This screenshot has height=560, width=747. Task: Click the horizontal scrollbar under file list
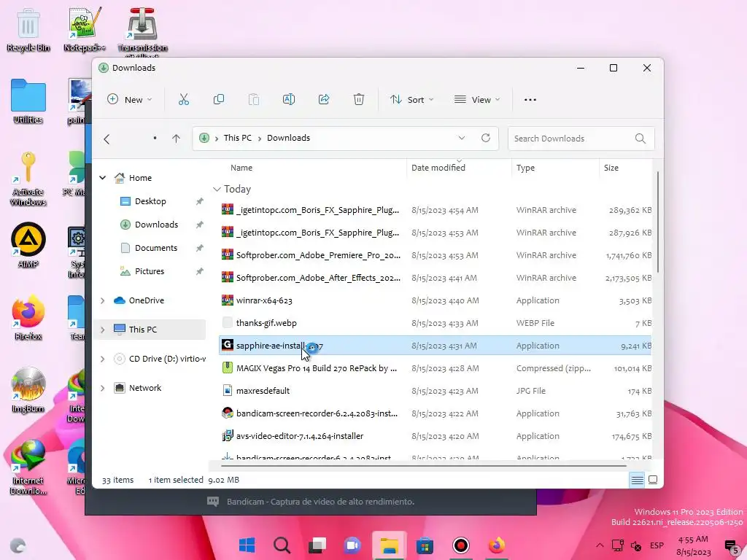pyautogui.click(x=424, y=465)
